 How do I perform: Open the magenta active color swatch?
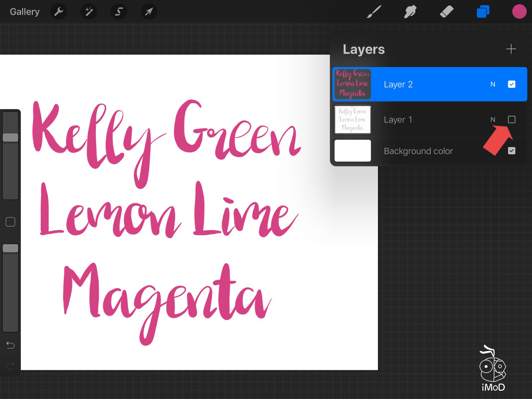tap(519, 12)
